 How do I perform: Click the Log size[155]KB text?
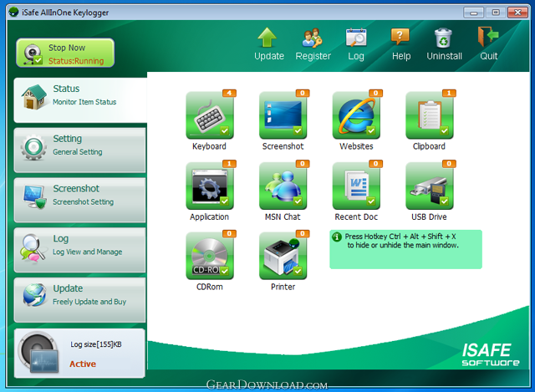pos(96,344)
